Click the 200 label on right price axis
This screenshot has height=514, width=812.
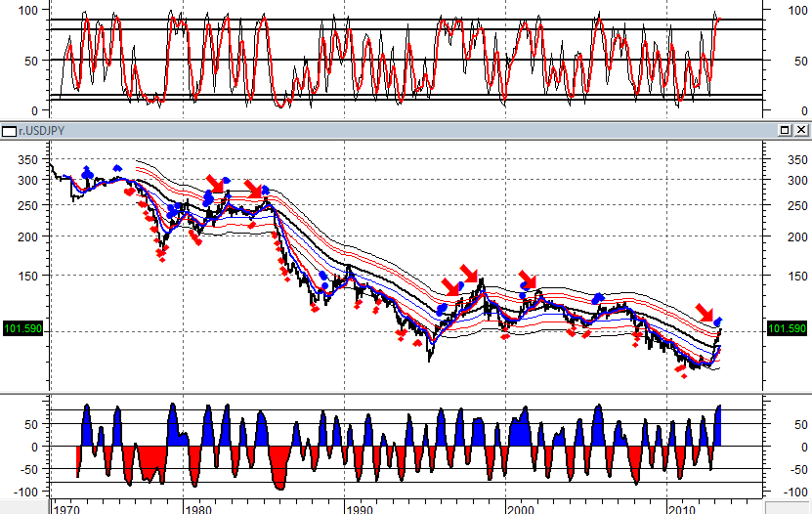pyautogui.click(x=797, y=237)
